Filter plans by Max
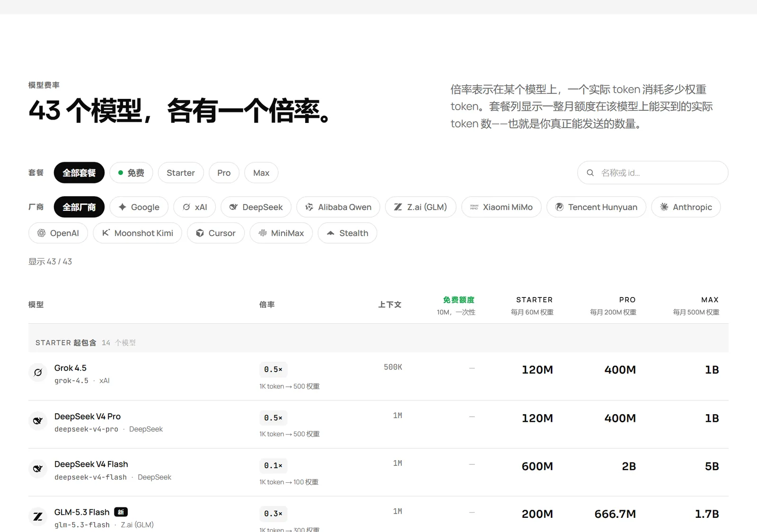This screenshot has width=757, height=532. click(261, 173)
